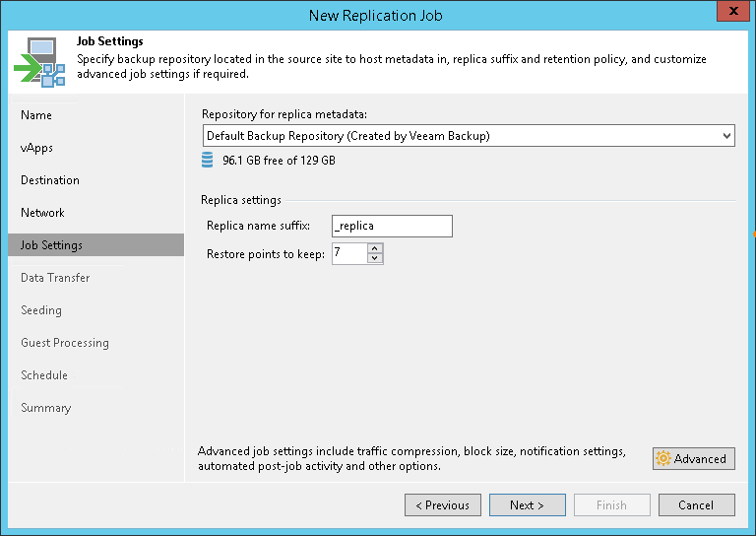The width and height of the screenshot is (756, 536).
Task: Select the Job Settings step
Action: coord(52,245)
